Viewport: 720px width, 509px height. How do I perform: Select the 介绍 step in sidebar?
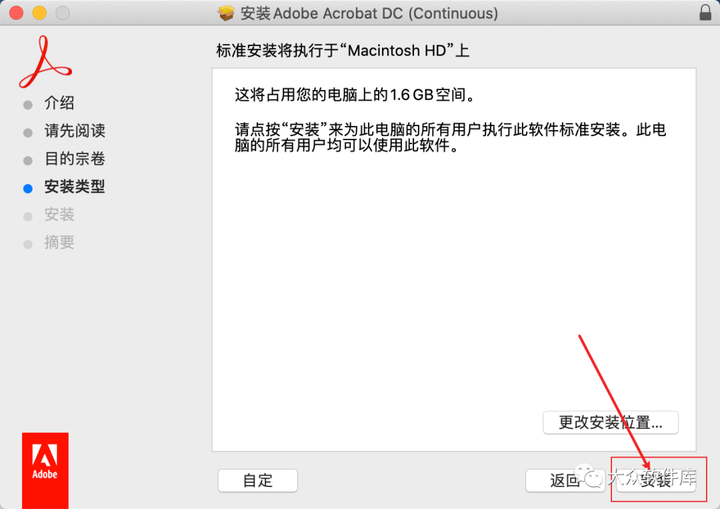(59, 103)
